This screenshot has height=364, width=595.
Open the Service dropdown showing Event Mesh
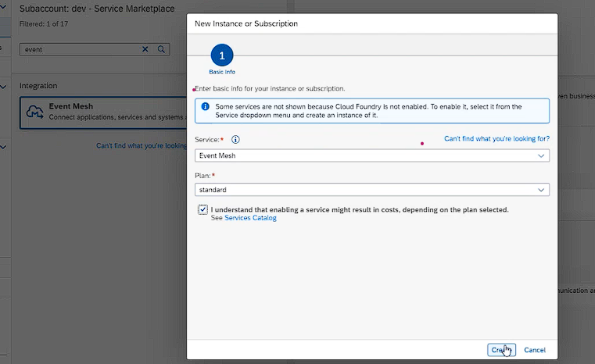(371, 155)
